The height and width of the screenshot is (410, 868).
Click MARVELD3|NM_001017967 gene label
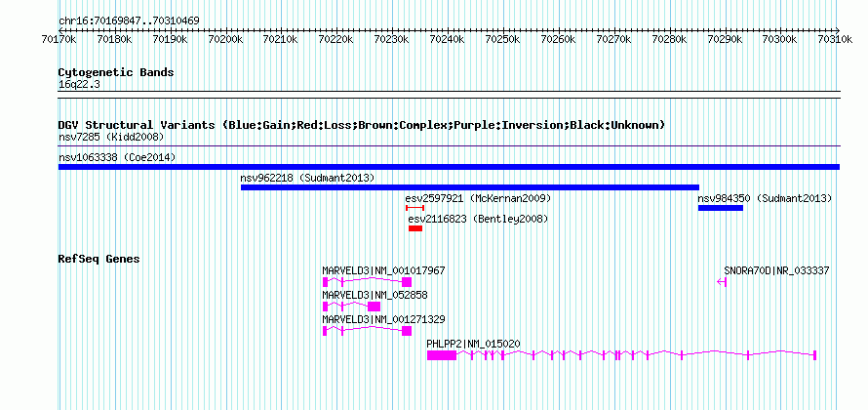coord(383,270)
